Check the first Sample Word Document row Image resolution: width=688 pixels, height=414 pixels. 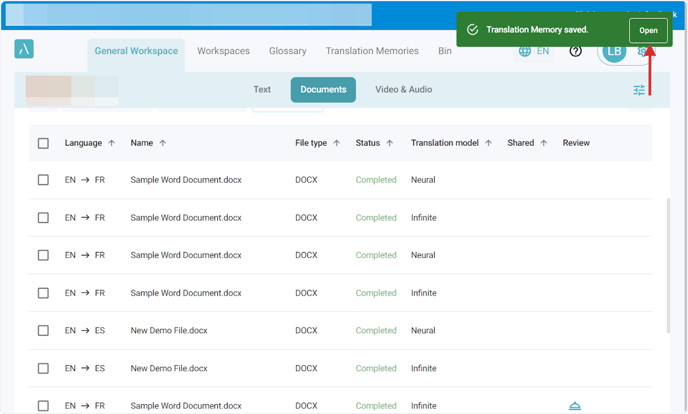(x=43, y=180)
